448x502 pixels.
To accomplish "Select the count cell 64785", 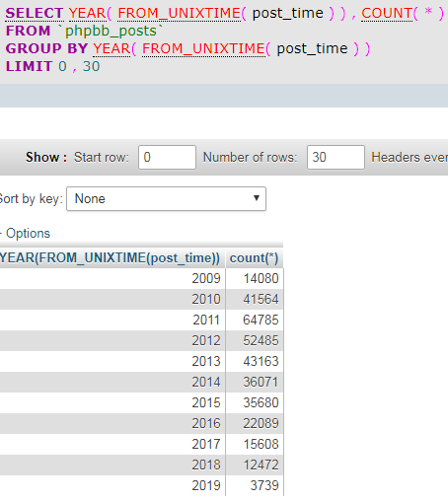I will [261, 320].
